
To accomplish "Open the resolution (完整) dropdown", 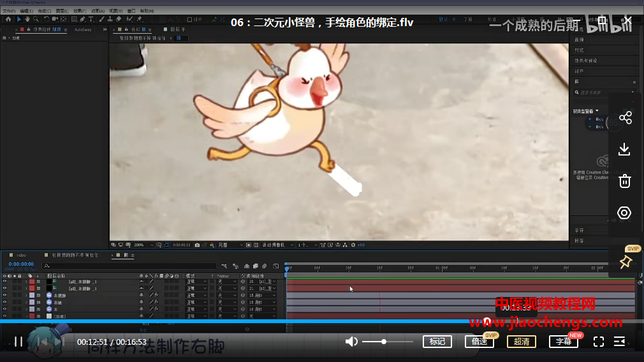I will (230, 245).
